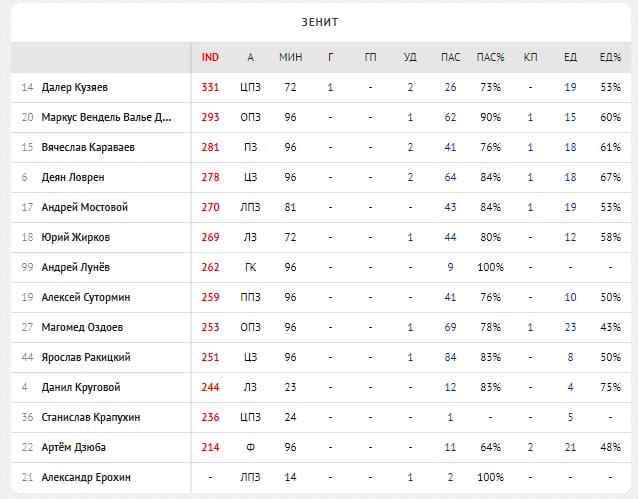Click Оздоев's 23 duels value

570,327
